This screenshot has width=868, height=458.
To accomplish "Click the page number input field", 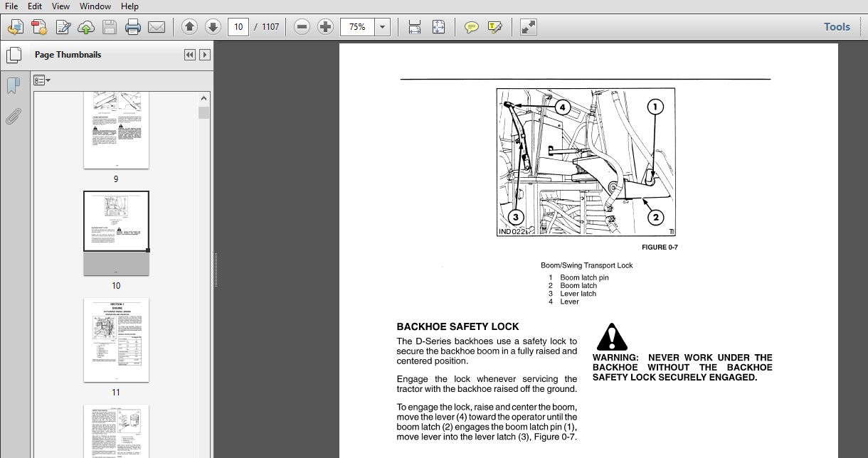I will coord(238,27).
